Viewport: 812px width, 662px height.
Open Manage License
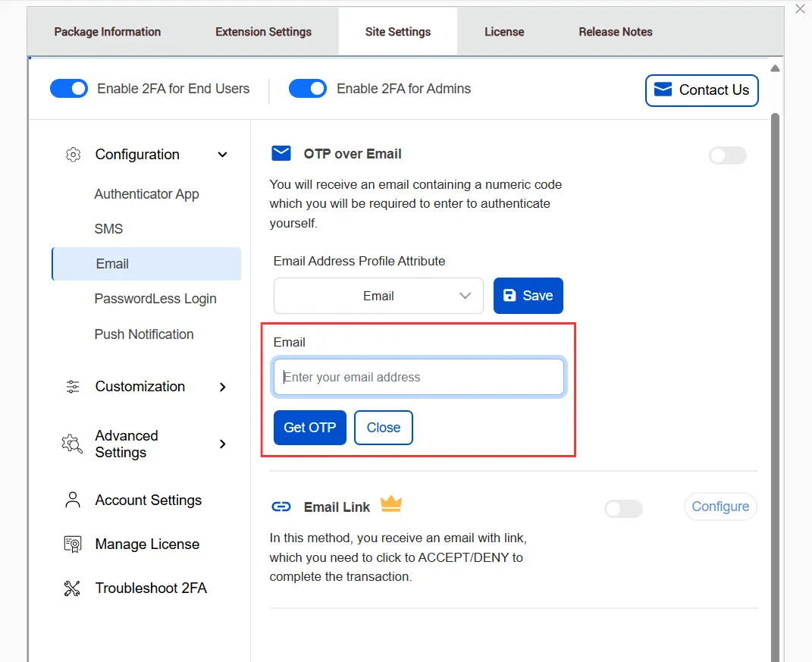[x=148, y=544]
